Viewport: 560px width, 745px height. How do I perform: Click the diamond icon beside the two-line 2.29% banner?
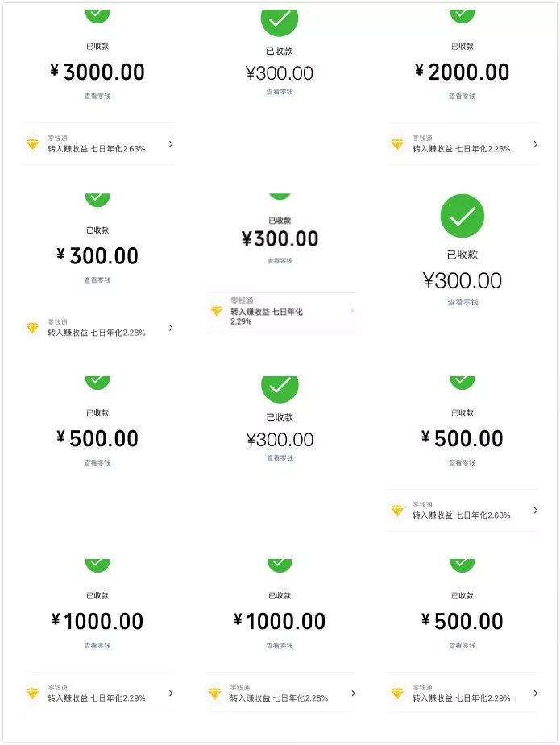click(215, 311)
